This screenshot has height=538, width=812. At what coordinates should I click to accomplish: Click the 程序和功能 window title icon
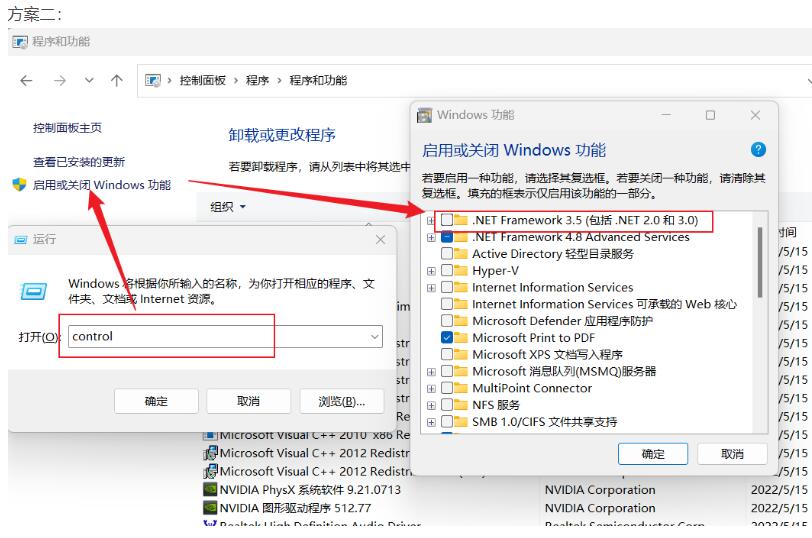pyautogui.click(x=19, y=42)
